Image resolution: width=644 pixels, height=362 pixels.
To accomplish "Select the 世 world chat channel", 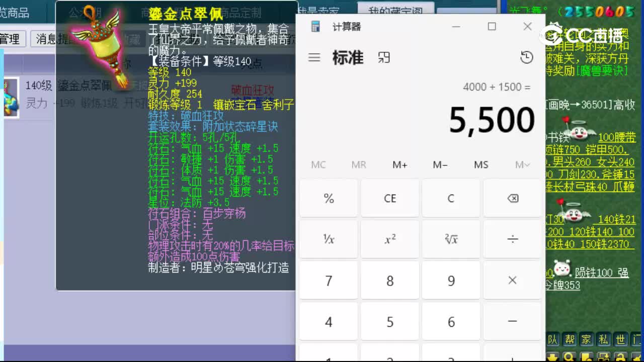I will pos(621,340).
